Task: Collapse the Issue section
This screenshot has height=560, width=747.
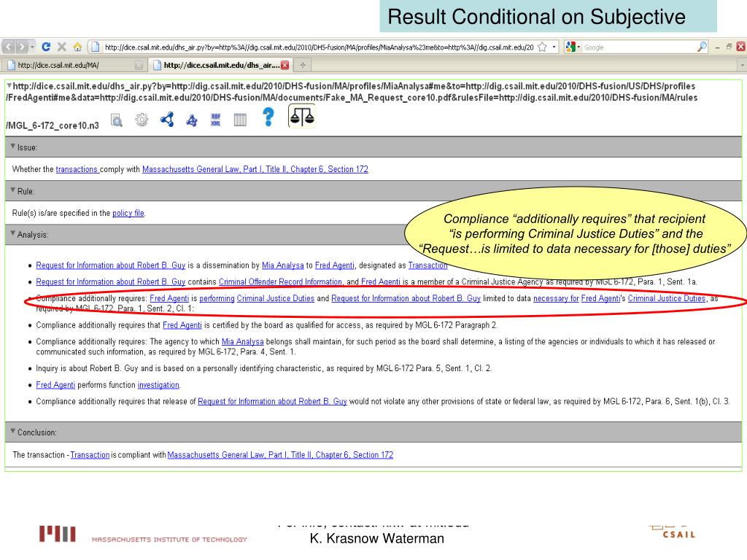Action: pos(13,147)
